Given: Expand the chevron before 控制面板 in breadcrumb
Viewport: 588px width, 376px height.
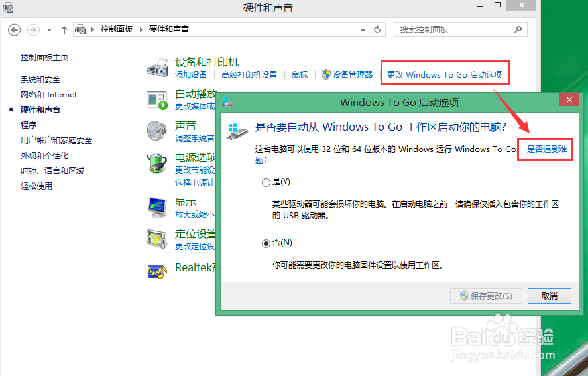Looking at the screenshot, I should pyautogui.click(x=93, y=29).
